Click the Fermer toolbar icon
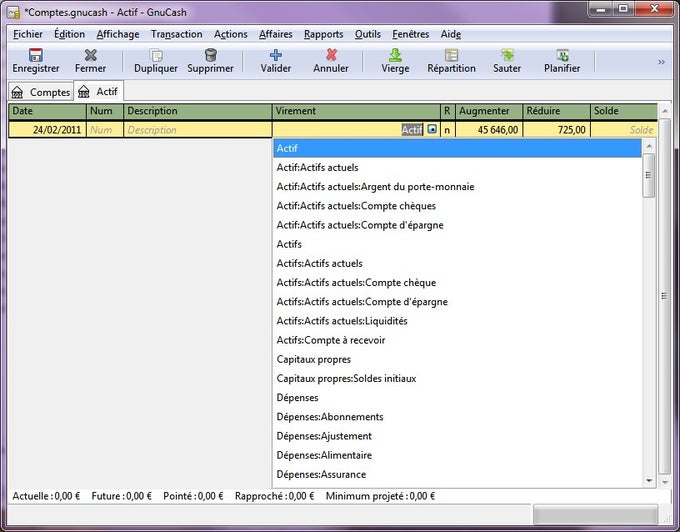Image resolution: width=680 pixels, height=532 pixels. click(90, 55)
